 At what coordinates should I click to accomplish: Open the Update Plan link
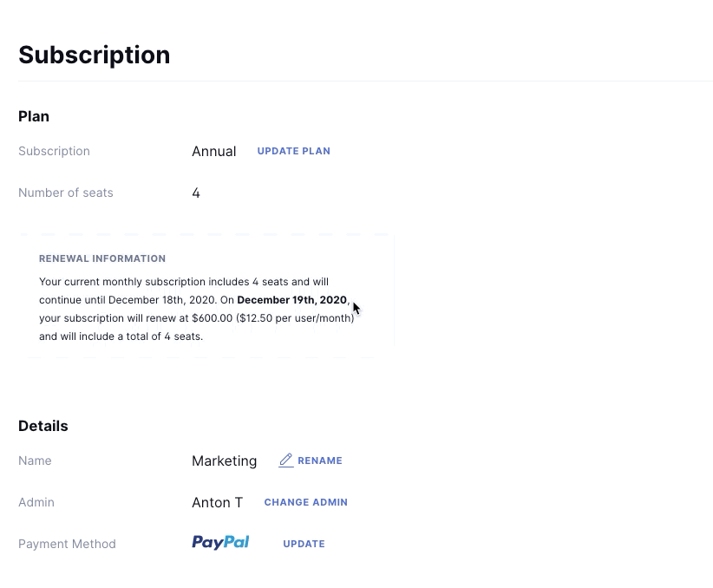[x=293, y=151]
